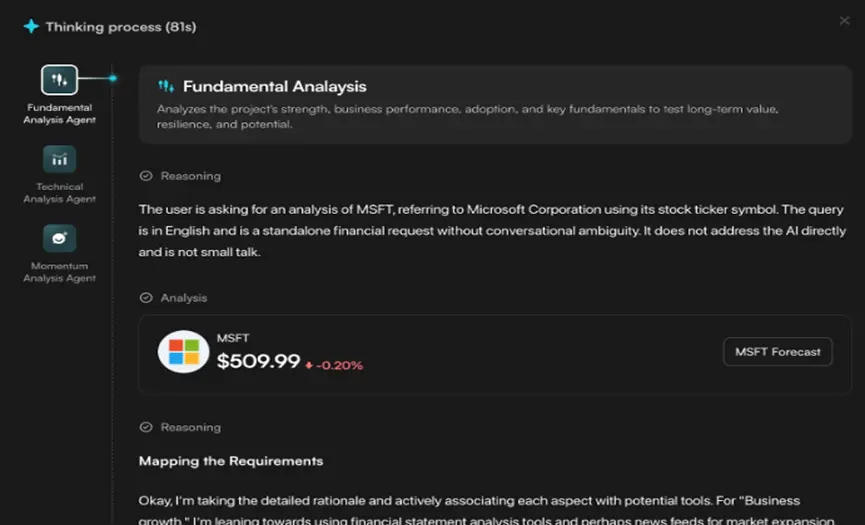Collapse the Analysis section label
The height and width of the screenshot is (525, 865).
184,298
